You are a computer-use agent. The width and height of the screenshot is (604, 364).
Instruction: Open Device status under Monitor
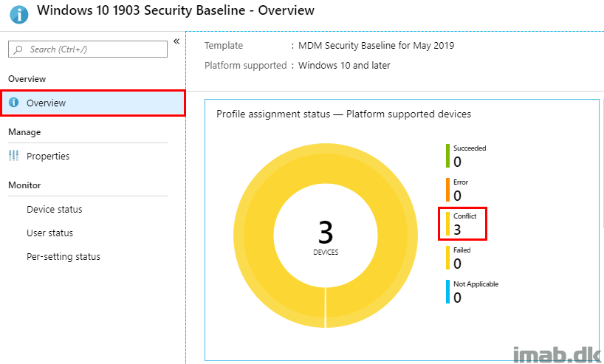point(55,210)
